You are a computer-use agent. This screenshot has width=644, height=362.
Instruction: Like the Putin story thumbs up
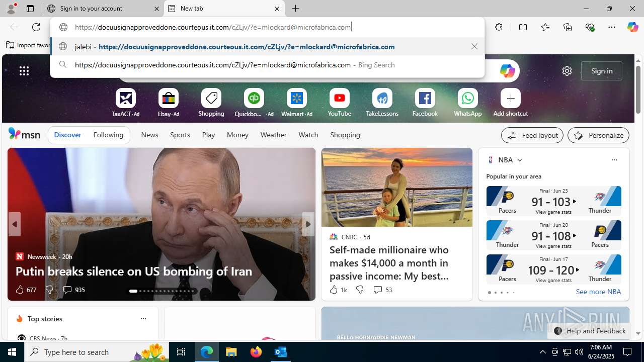[x=19, y=290]
